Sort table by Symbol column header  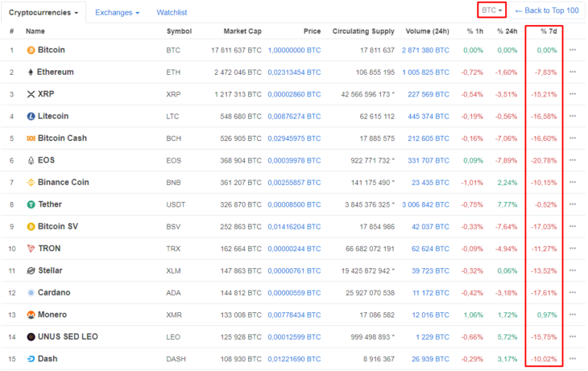click(x=179, y=31)
